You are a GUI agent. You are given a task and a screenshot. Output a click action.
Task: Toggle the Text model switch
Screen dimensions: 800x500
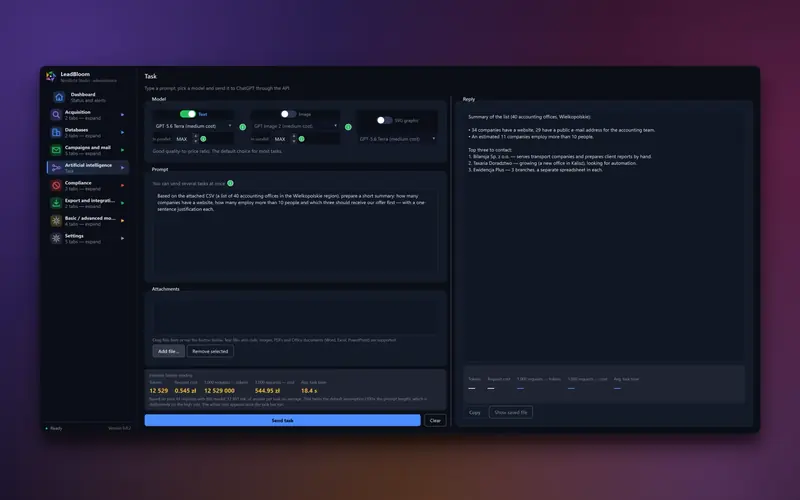click(x=188, y=114)
